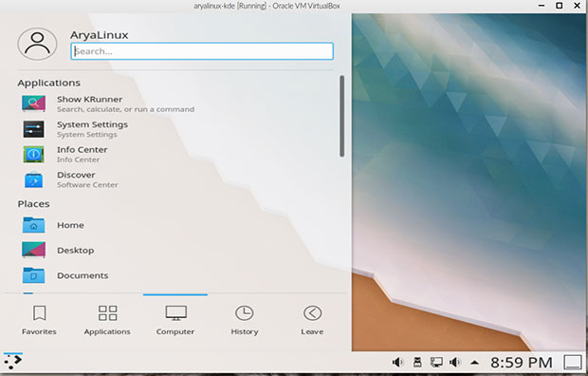This screenshot has width=588, height=376.
Task: Expand hidden system tray icons arrow
Action: point(475,363)
